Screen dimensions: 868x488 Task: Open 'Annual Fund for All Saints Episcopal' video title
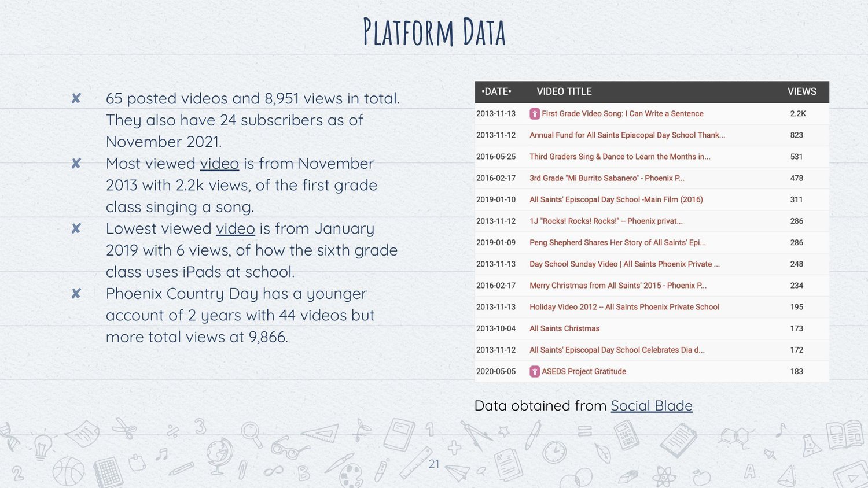627,135
